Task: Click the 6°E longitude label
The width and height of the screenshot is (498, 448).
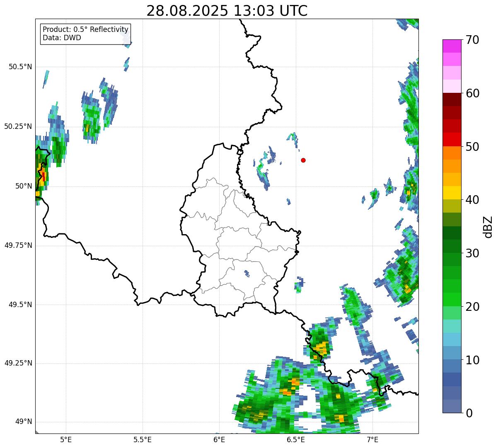Action: click(x=220, y=439)
